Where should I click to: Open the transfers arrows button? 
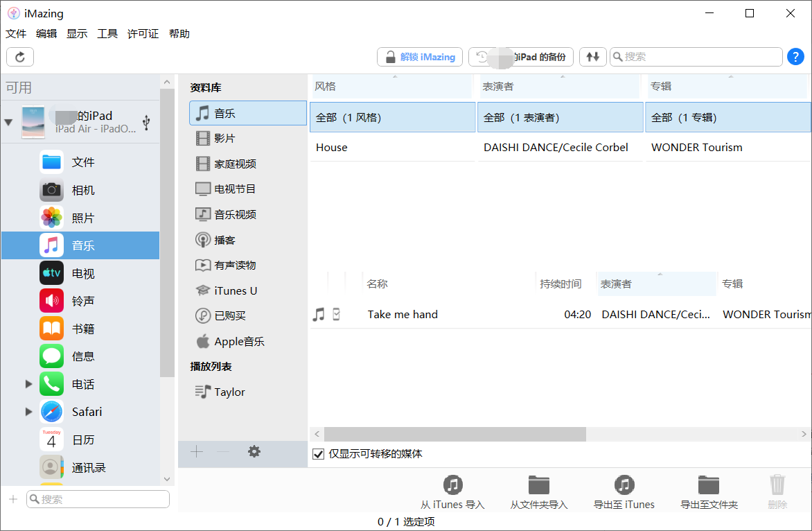pos(593,57)
